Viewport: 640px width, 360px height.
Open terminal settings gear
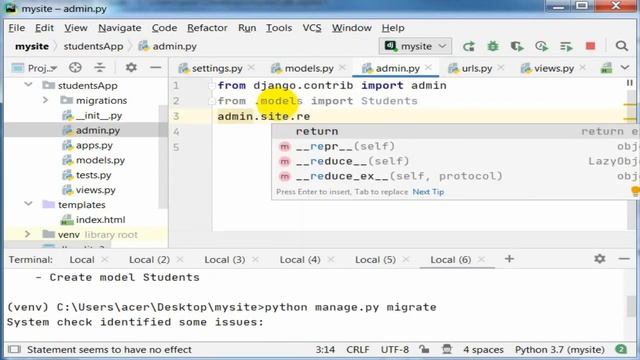600,259
